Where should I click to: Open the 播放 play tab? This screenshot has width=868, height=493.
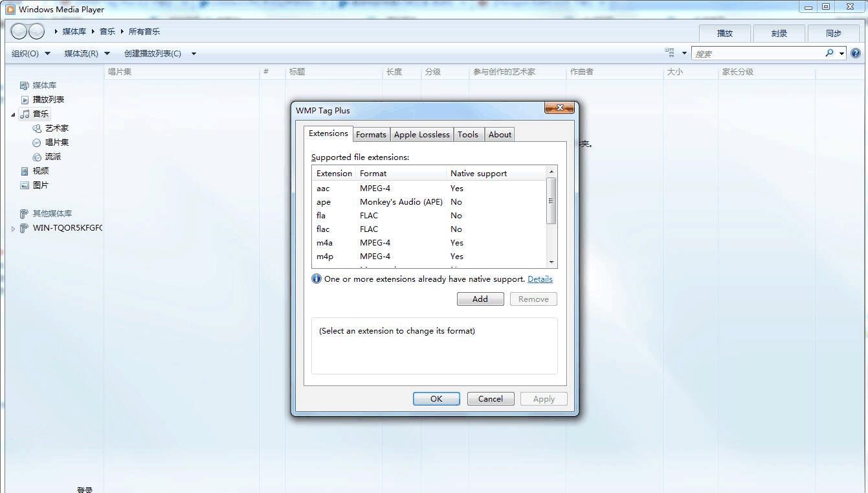[x=725, y=33]
